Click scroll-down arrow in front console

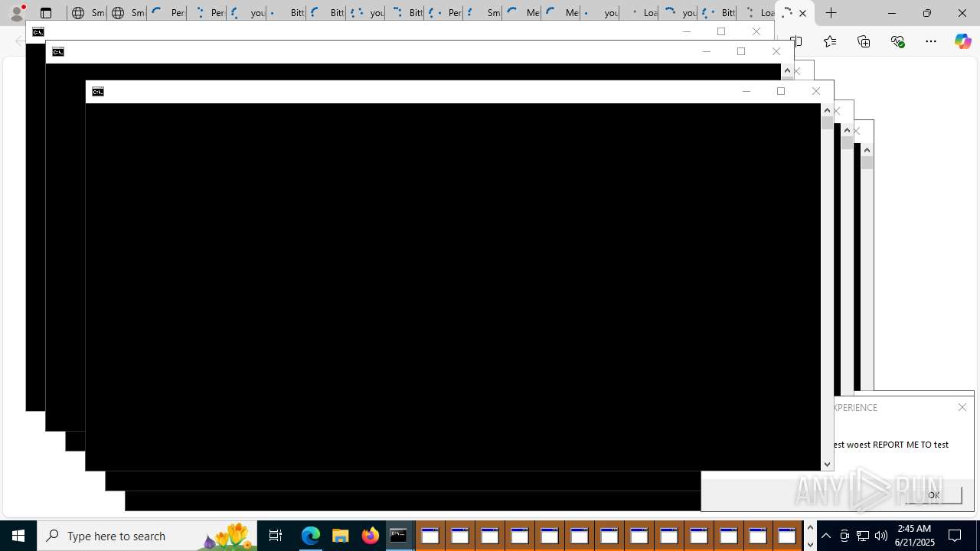827,465
